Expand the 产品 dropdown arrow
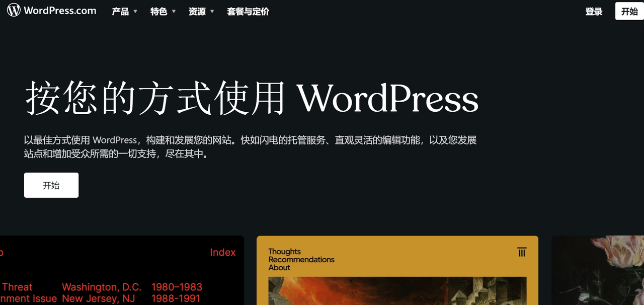644x305 pixels. [135, 12]
